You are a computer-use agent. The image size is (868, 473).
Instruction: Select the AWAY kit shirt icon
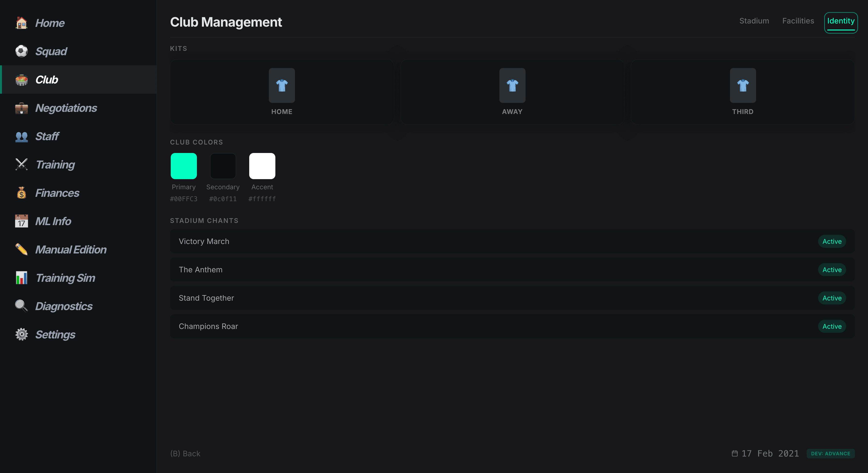point(512,85)
